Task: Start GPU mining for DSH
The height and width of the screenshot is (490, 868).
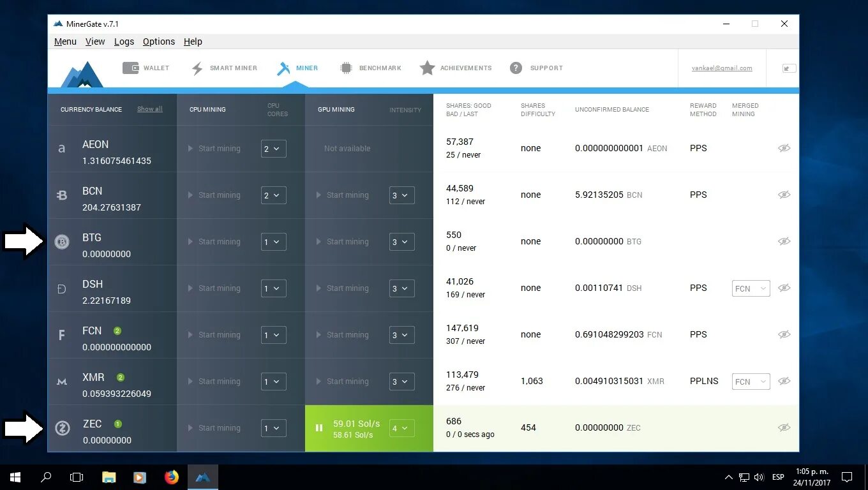Action: (x=342, y=288)
